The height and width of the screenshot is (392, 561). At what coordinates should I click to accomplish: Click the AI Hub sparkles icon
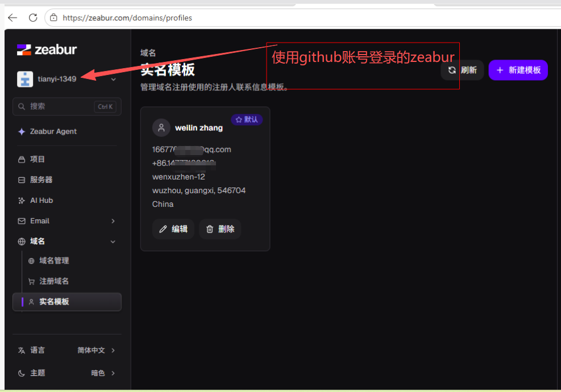[x=22, y=201]
